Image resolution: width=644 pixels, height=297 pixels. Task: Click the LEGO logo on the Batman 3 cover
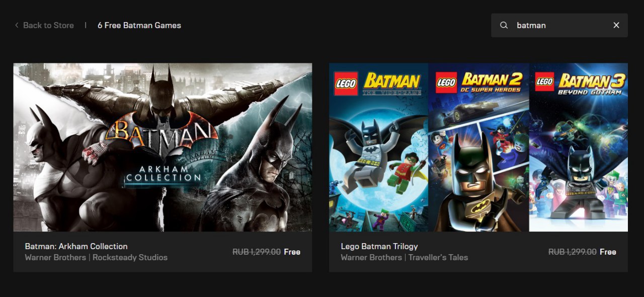[545, 82]
